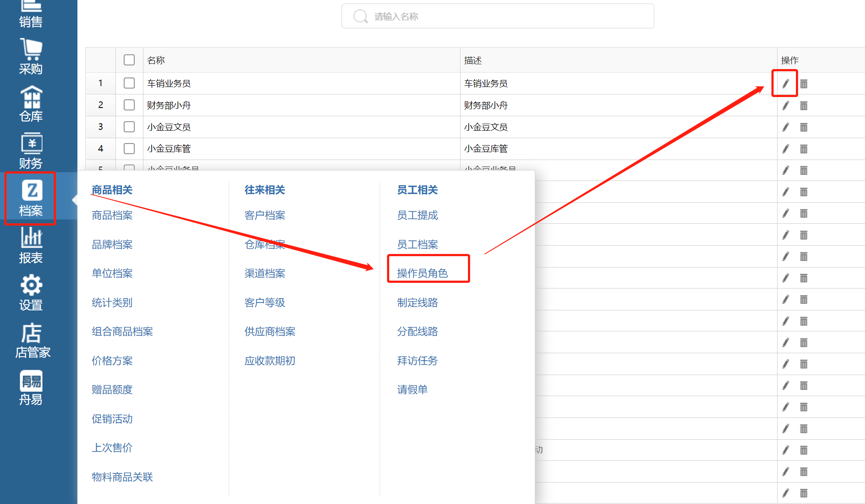The image size is (865, 504).
Task: Edit the 车销业务员 role with pencil icon
Action: click(x=785, y=83)
